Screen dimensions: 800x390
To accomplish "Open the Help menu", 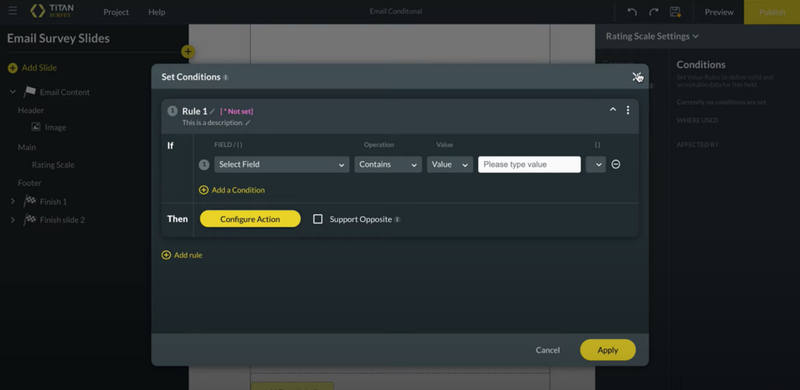I will [x=157, y=12].
